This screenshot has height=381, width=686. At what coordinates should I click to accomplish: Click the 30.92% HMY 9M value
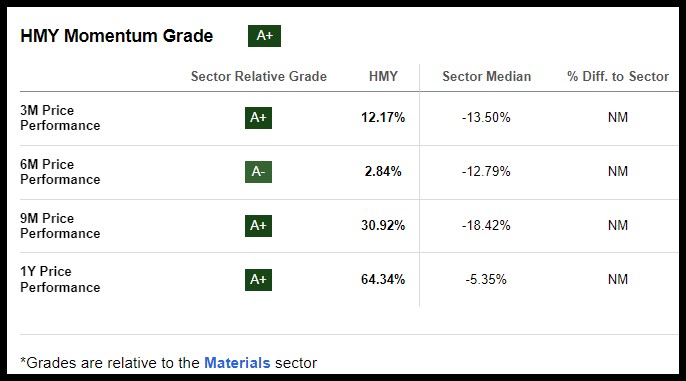383,225
